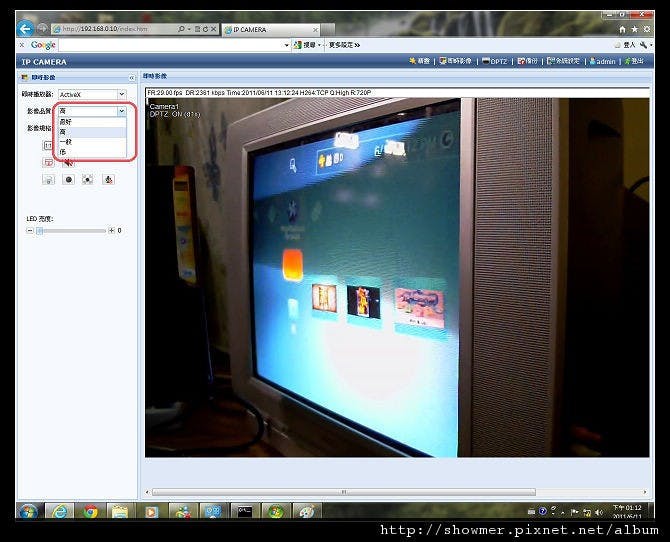Image resolution: width=670 pixels, height=542 pixels.
Task: Open the player type dropdown showing ActiveX
Action: (x=92, y=94)
